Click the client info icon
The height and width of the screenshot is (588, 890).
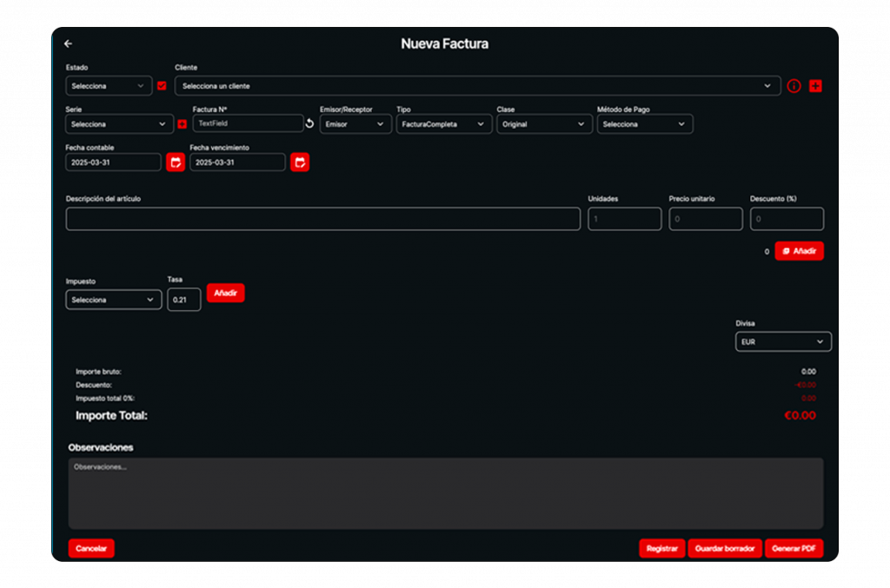[794, 86]
